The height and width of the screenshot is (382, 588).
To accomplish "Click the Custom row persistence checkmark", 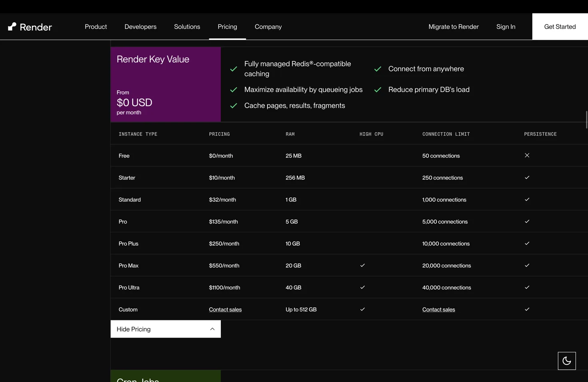I will click(527, 309).
